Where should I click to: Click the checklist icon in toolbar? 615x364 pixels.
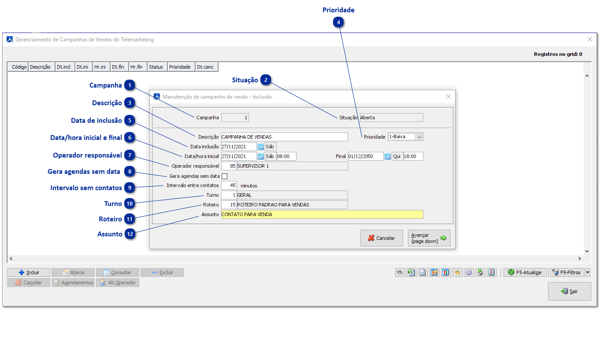tap(492, 272)
